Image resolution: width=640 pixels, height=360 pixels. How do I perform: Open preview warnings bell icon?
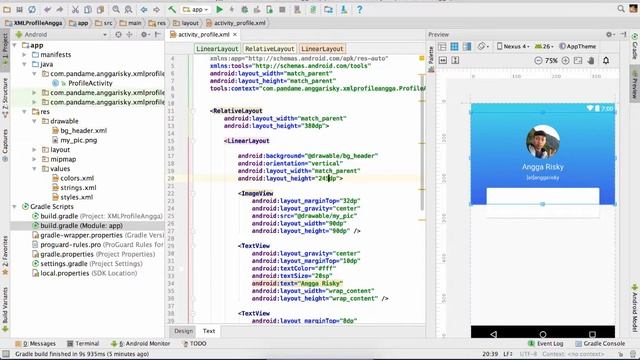[606, 60]
